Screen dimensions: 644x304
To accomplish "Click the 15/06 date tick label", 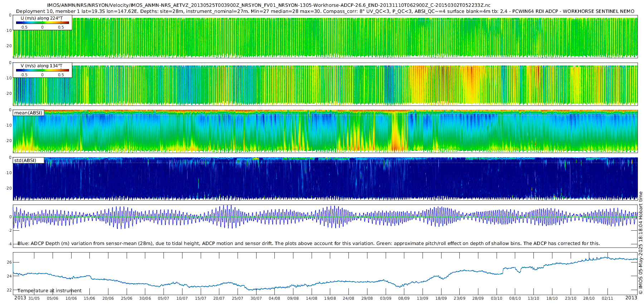I will [89, 298].
